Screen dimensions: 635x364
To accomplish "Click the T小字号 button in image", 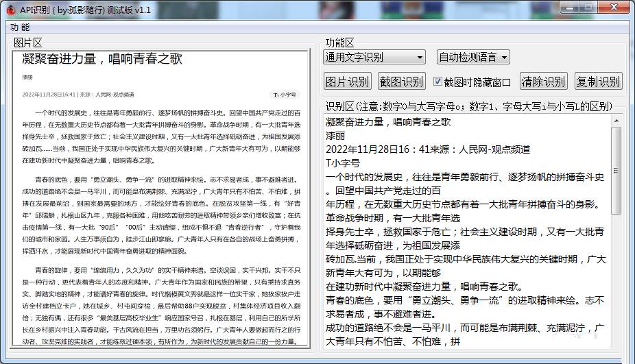I will click(x=285, y=95).
